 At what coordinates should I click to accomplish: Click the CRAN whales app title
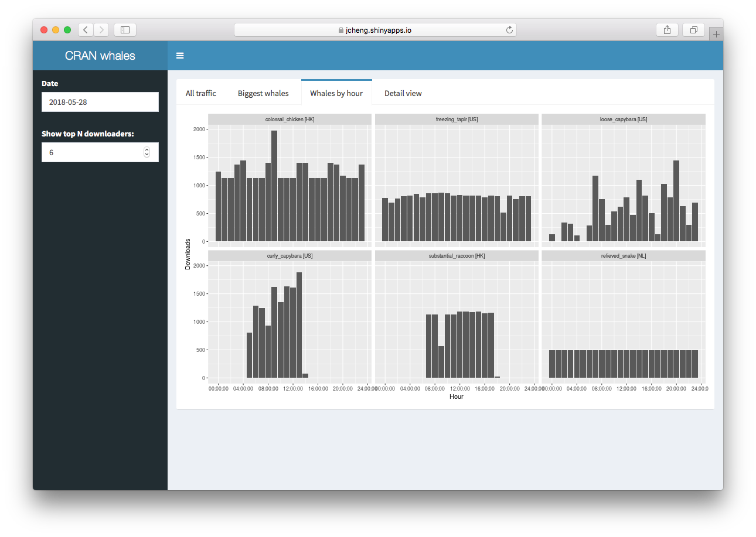click(x=100, y=55)
